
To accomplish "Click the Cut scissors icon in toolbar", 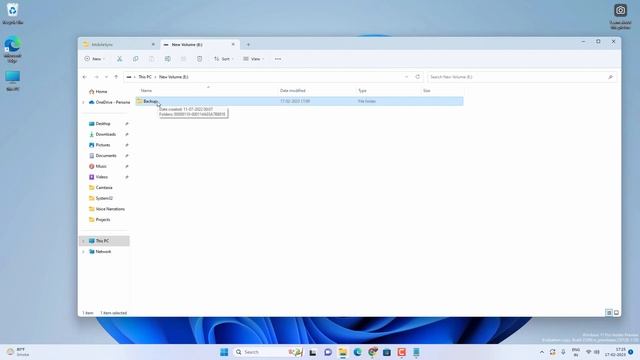I will [120, 59].
